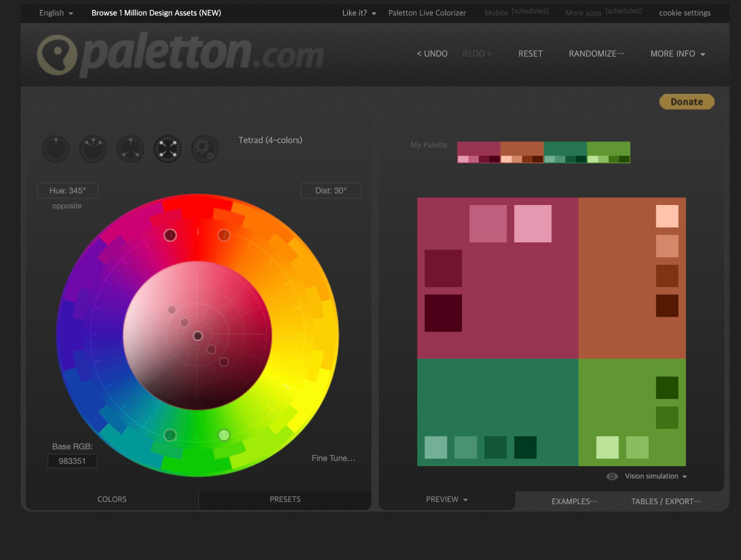Switch to the PRESETS tab
Image resolution: width=741 pixels, height=560 pixels.
285,499
